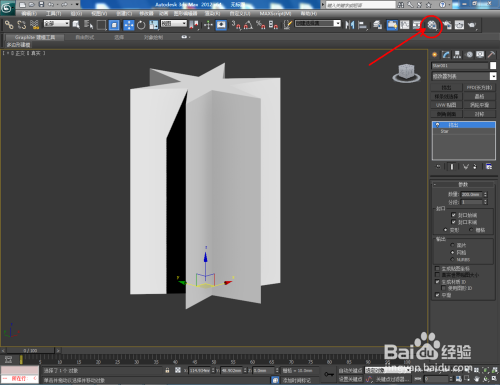
Task: Expand the named selection sets dropdown
Action: tap(337, 23)
